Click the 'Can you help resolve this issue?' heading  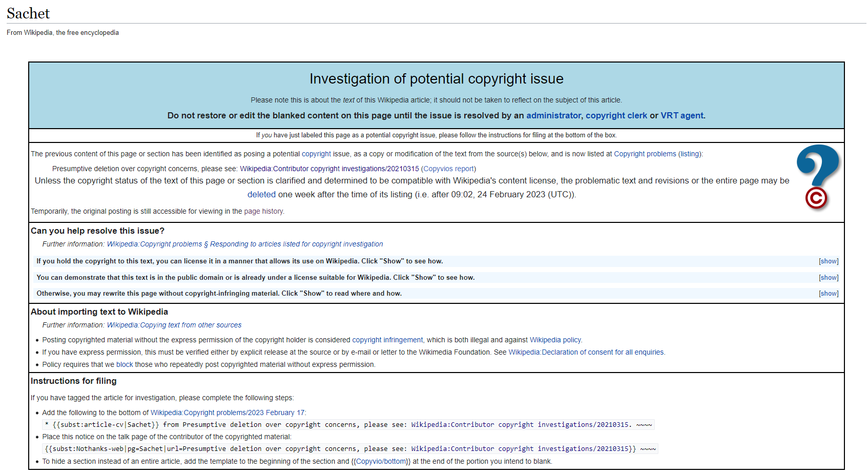(97, 231)
